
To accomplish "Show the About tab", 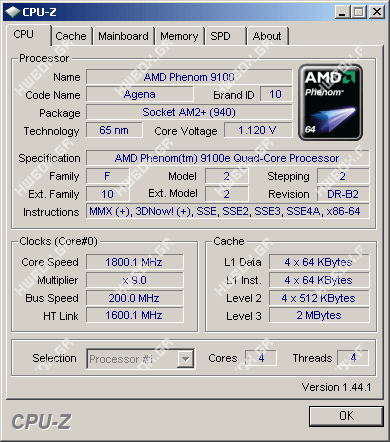I will [x=267, y=36].
